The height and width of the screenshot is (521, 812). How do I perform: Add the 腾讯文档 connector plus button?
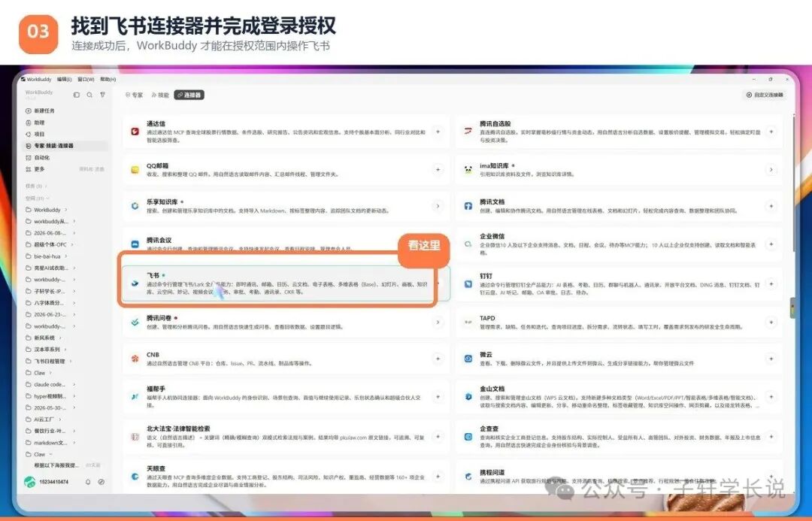[771, 206]
